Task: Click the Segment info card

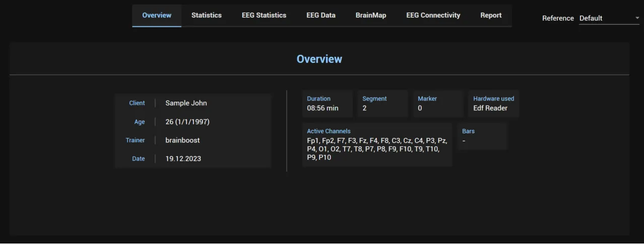Action: click(383, 104)
